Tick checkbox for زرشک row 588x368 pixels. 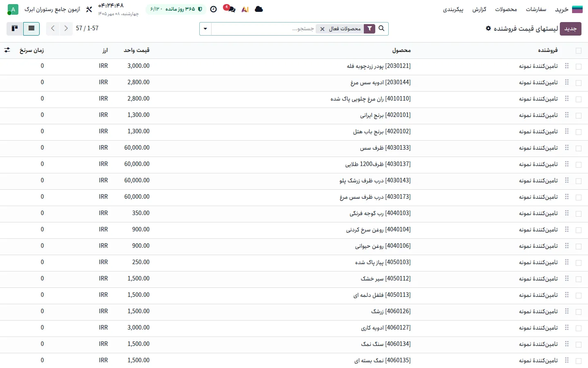[x=578, y=312]
